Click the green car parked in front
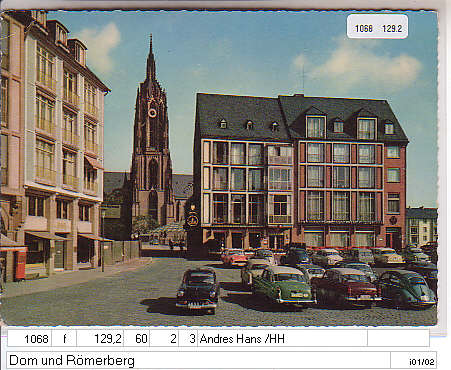The height and width of the screenshot is (370, 451). point(283,285)
